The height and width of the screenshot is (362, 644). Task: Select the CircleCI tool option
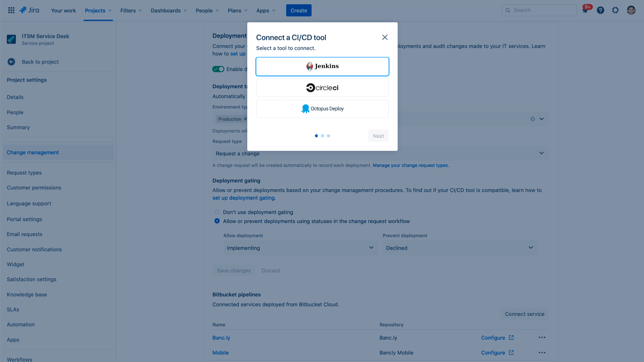pos(322,87)
